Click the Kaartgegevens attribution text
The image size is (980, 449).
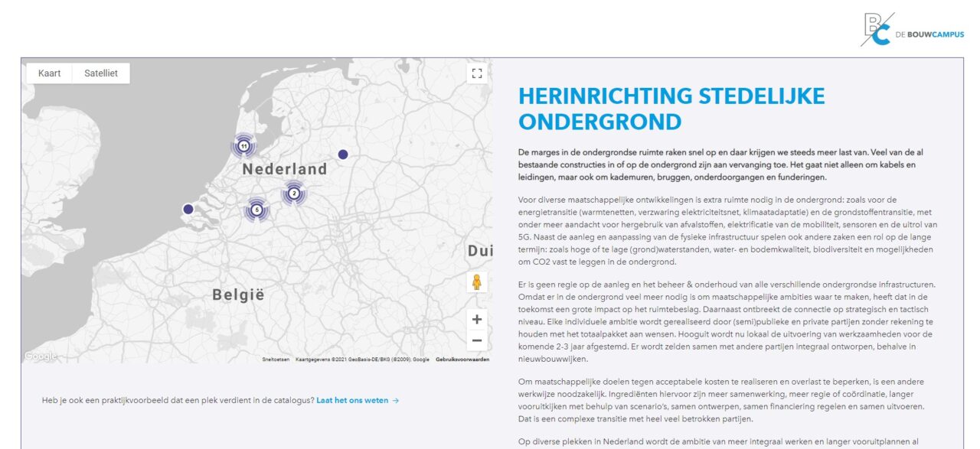tap(362, 359)
